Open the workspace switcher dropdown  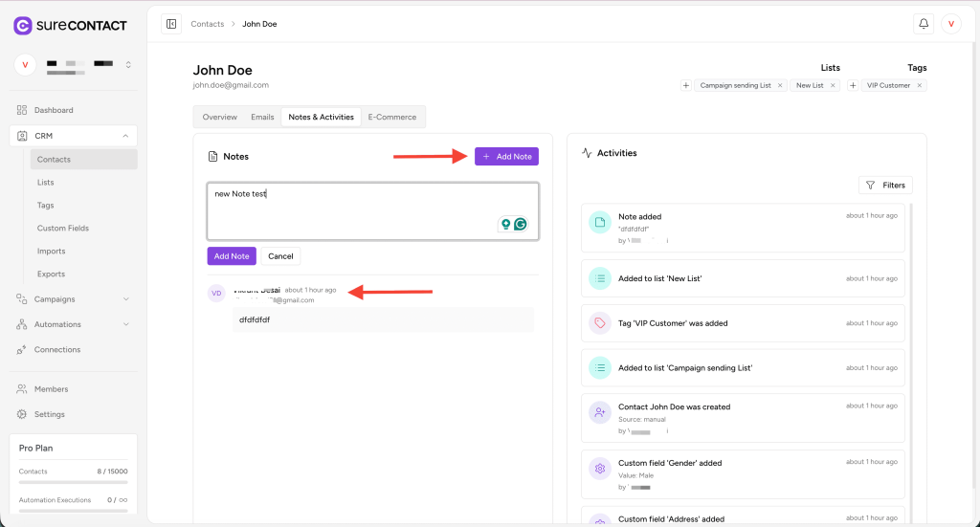tap(128, 65)
